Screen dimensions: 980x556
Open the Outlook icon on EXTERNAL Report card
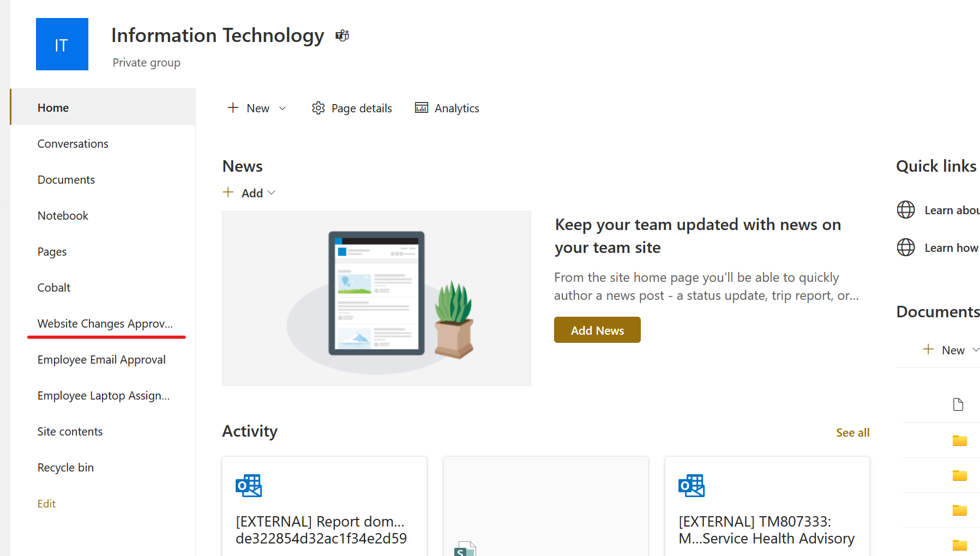click(x=249, y=485)
